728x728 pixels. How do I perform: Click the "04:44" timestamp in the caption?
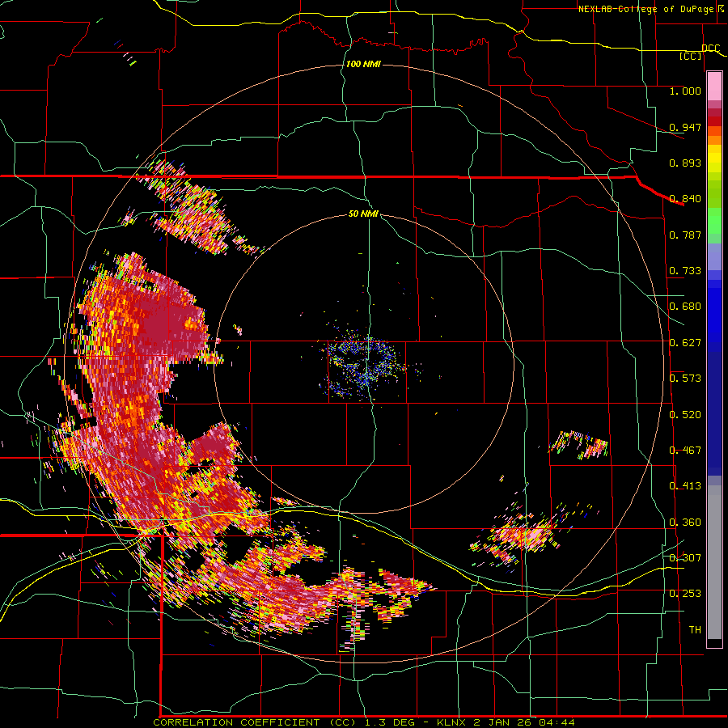[557, 722]
